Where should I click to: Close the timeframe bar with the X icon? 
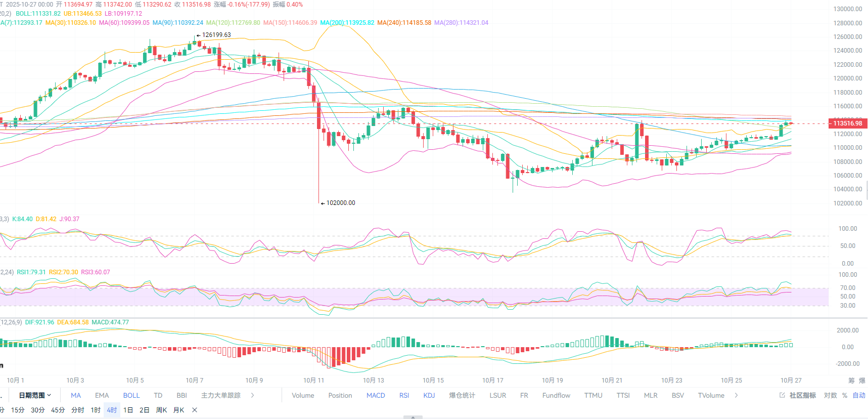point(195,410)
